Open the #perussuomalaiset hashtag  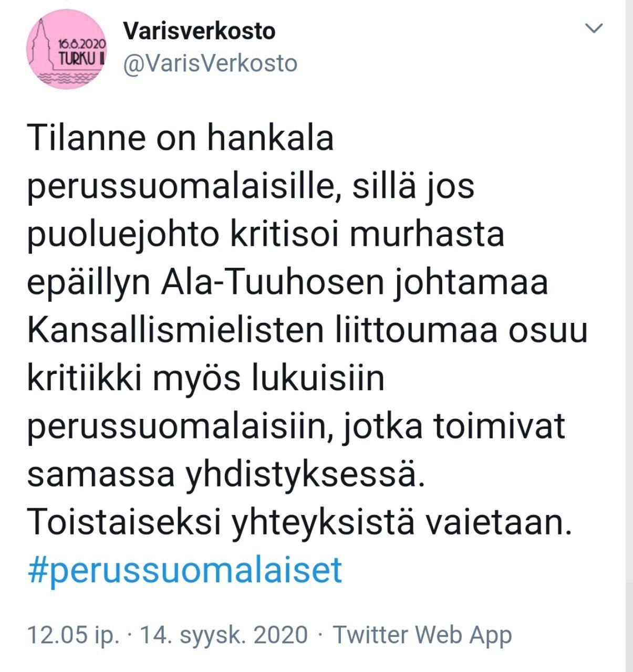point(184,570)
